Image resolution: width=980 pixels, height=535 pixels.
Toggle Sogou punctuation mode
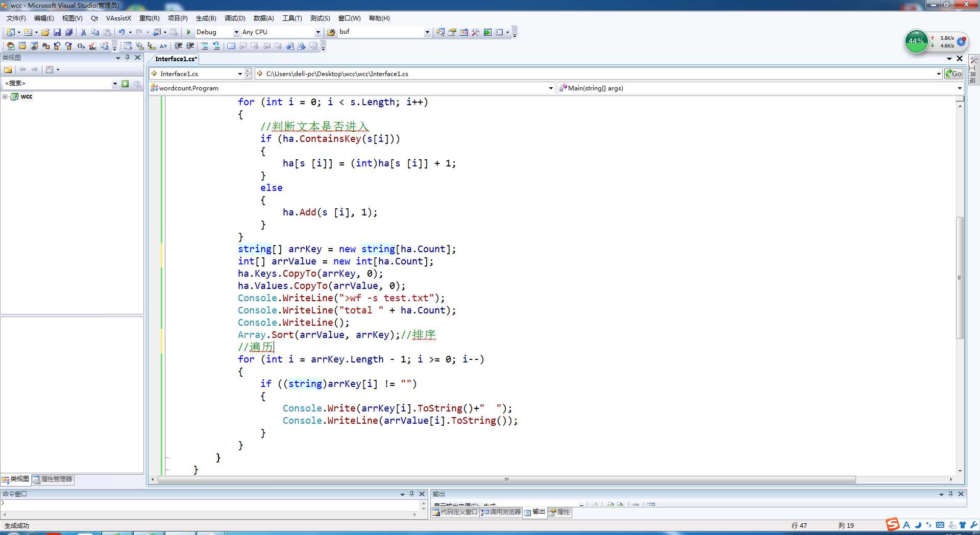pos(928,525)
